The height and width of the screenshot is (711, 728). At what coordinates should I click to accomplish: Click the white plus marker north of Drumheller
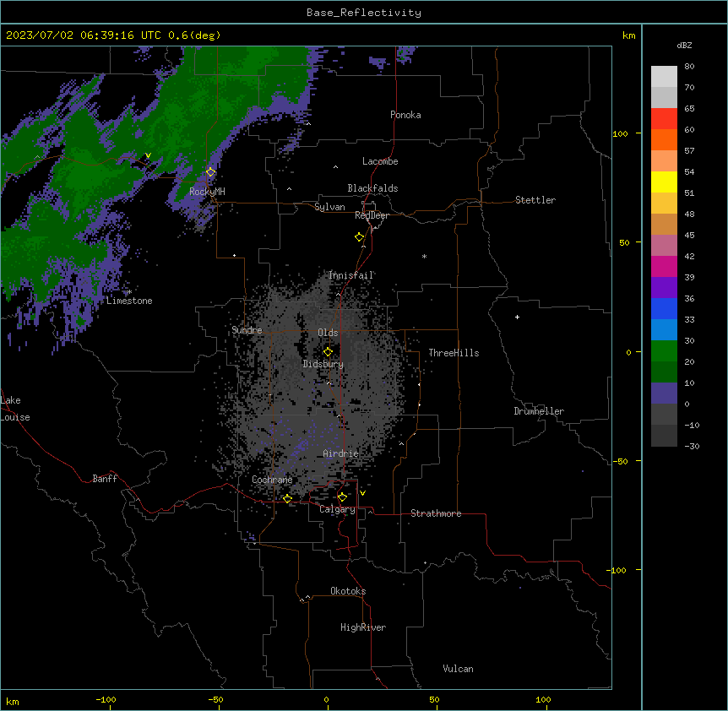pos(517,317)
